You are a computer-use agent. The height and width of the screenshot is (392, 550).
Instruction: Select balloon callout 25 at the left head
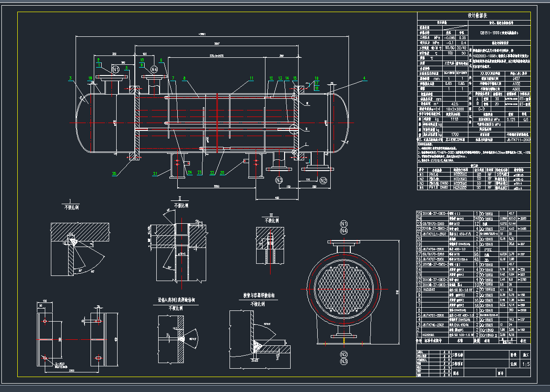click(114, 173)
